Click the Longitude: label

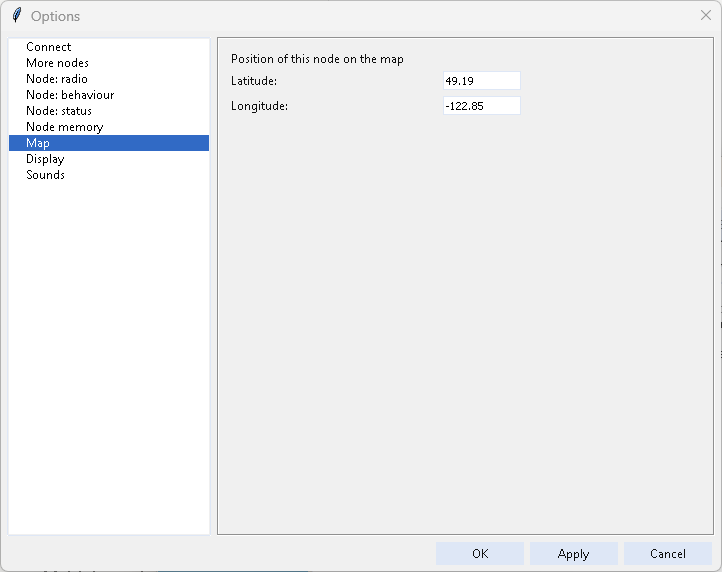(259, 106)
